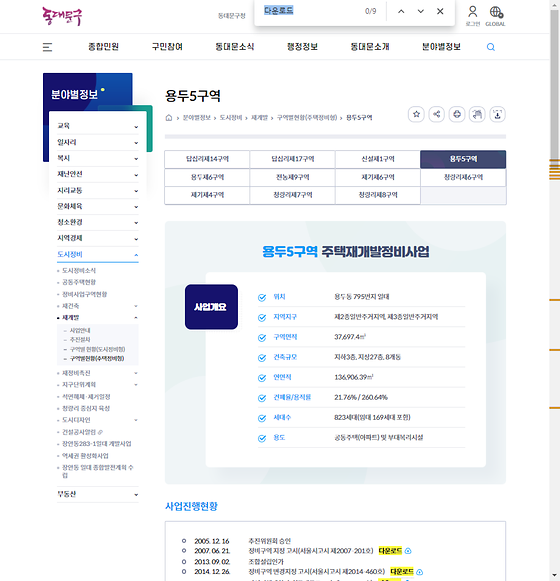Viewport: 560px width, 581px height.
Task: Click 다운로드 link for 2007.06.21 notice
Action: [390, 551]
